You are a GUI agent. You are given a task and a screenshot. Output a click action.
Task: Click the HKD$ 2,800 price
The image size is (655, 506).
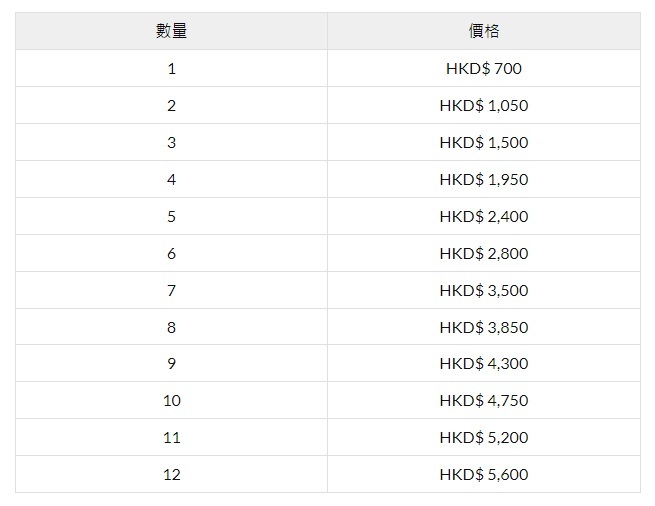pos(483,254)
